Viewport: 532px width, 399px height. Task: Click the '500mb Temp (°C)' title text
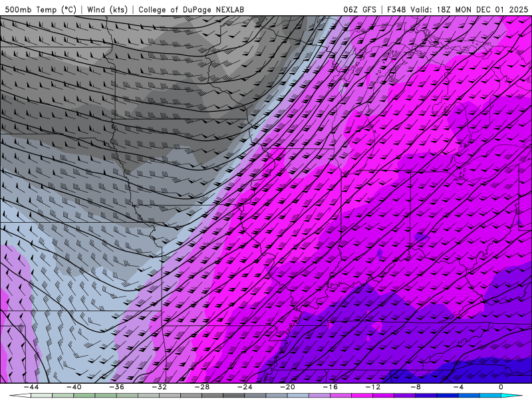(x=41, y=9)
